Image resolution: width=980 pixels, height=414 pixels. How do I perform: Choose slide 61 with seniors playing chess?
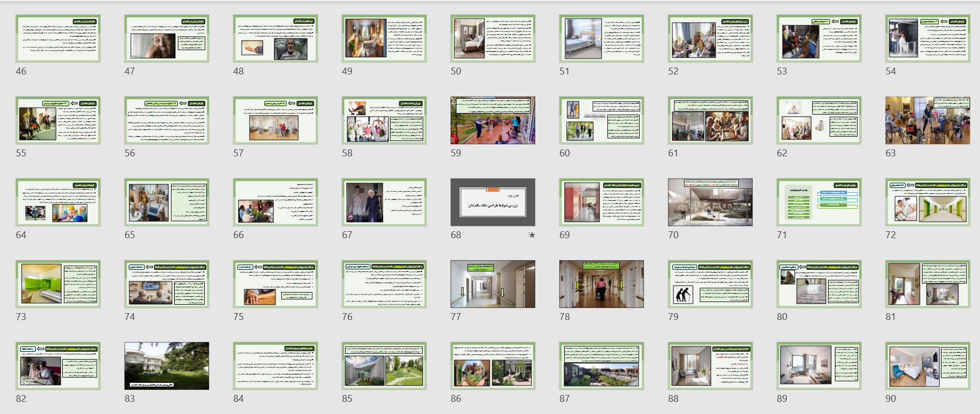710,120
